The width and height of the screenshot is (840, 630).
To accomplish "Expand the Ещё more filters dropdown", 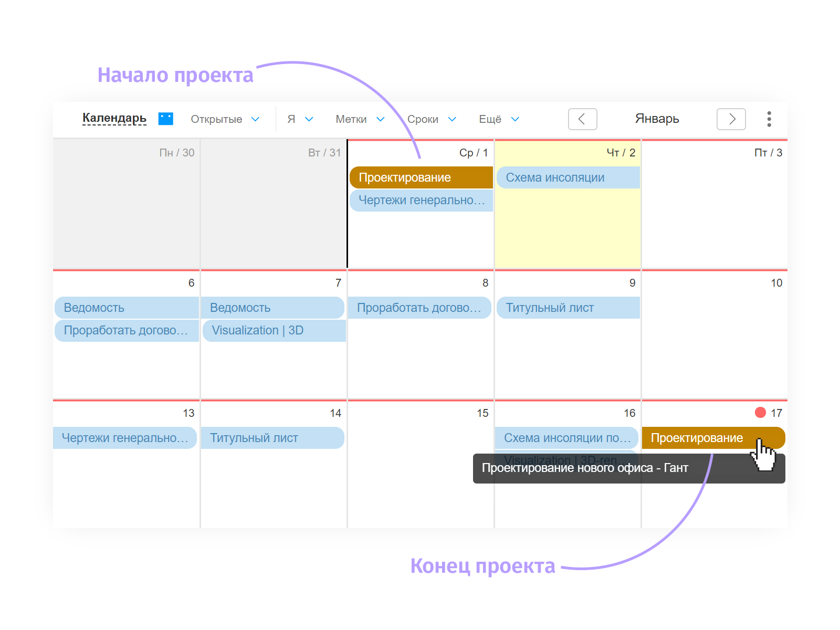I will (x=499, y=119).
